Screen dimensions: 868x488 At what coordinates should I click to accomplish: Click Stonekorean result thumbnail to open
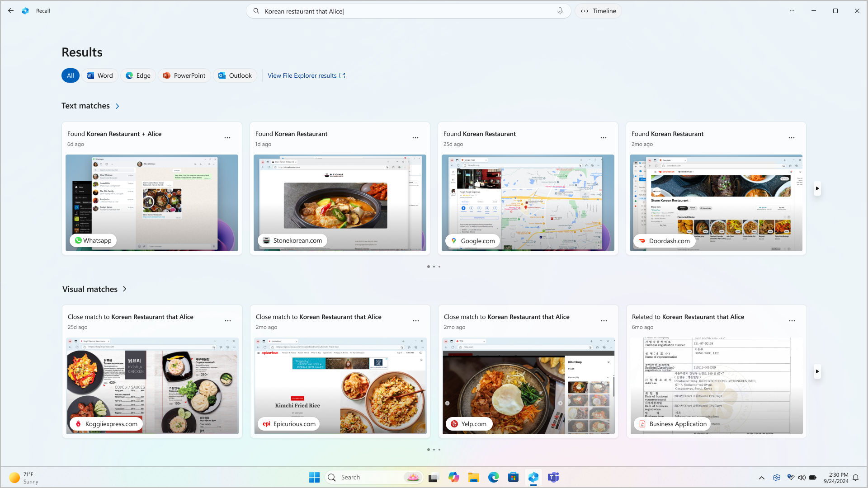point(340,202)
